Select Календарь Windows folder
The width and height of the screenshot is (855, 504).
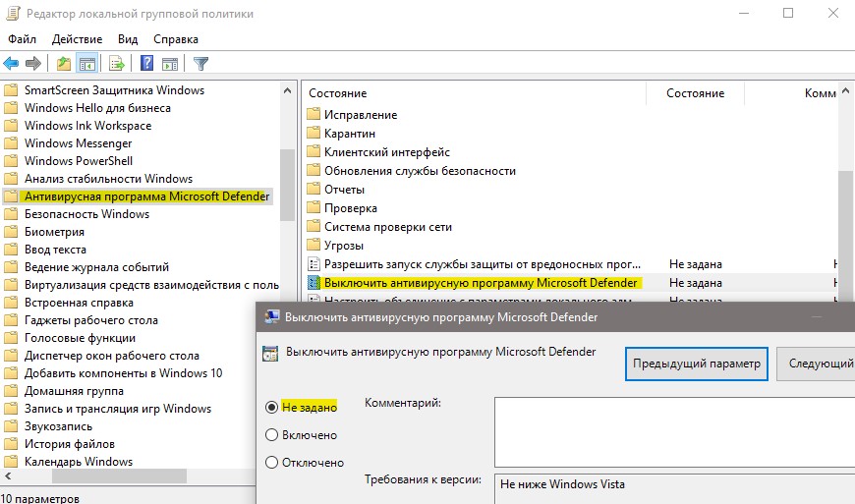[x=79, y=462]
